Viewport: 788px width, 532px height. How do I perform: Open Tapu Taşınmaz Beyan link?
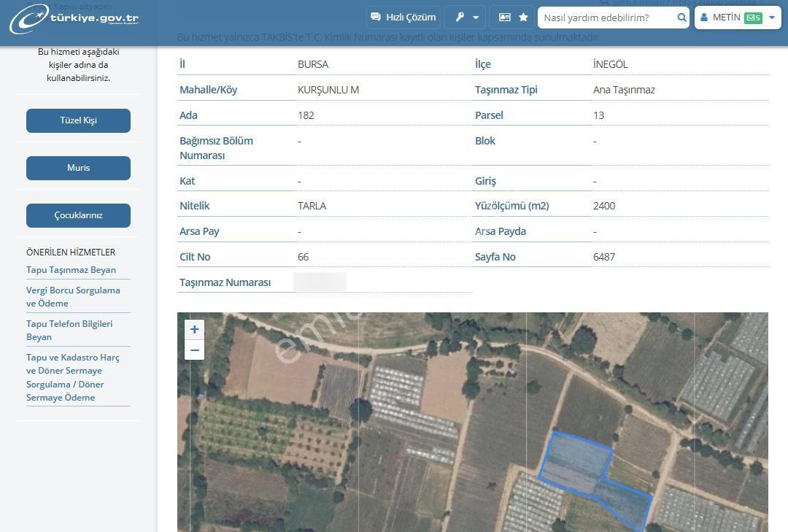pos(71,270)
